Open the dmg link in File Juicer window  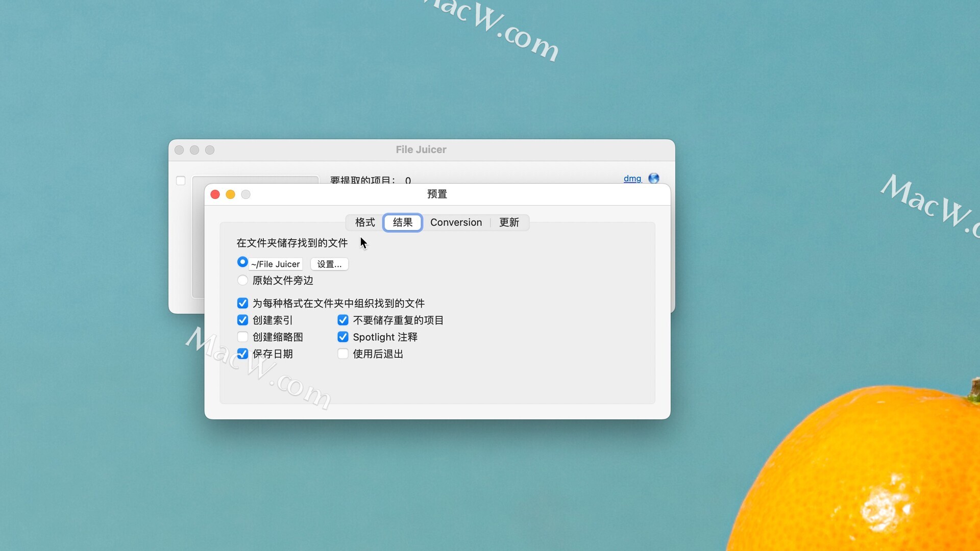click(632, 179)
